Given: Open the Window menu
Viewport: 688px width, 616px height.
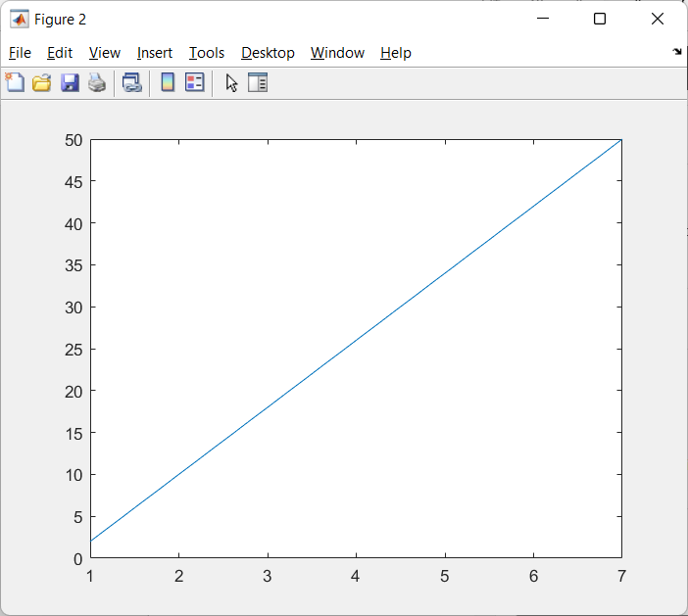Looking at the screenshot, I should point(337,53).
